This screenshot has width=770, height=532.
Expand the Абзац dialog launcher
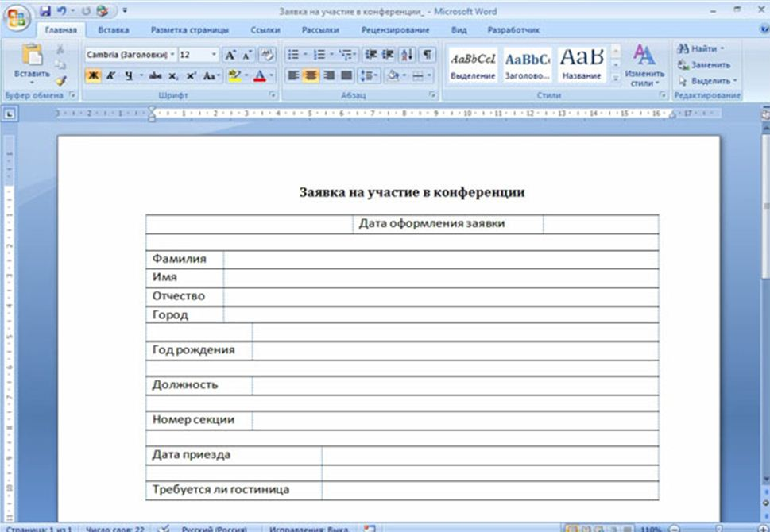tap(432, 95)
